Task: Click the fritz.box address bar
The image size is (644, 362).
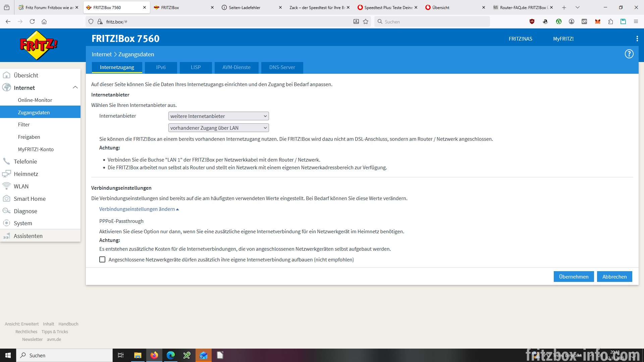Action: pyautogui.click(x=228, y=22)
